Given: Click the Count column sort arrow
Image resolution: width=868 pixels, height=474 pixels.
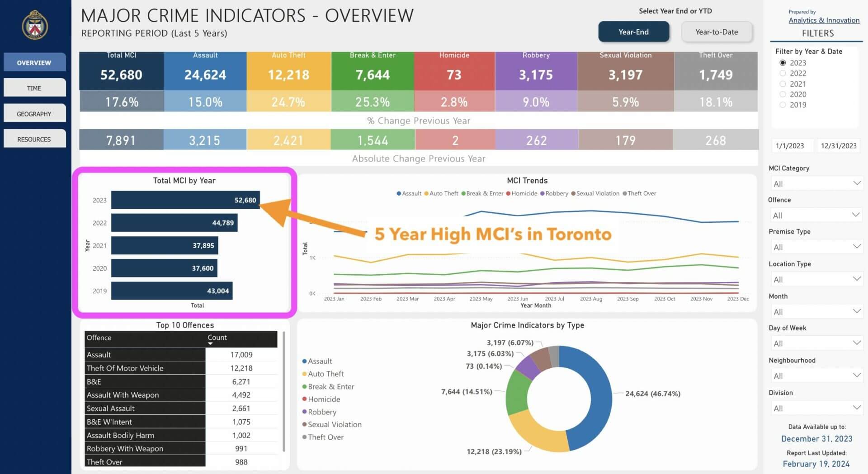Looking at the screenshot, I should pos(210,344).
